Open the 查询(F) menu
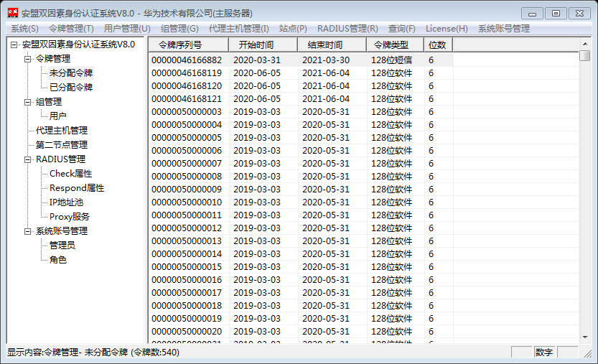598x364 pixels. click(401, 29)
